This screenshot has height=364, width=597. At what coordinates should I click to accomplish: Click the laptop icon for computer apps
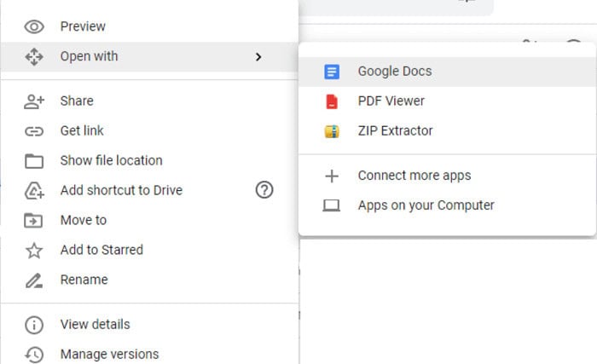[x=332, y=205]
